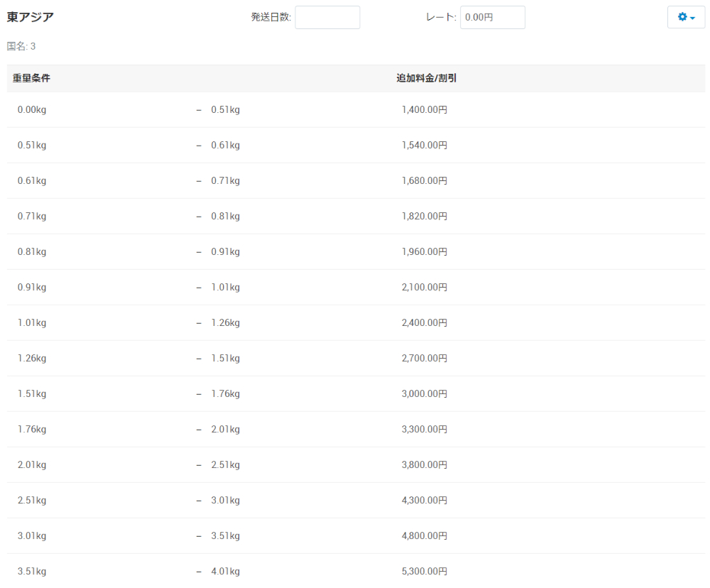The image size is (710, 588).
Task: Select the 2,400.00円 price cell
Action: (425, 322)
